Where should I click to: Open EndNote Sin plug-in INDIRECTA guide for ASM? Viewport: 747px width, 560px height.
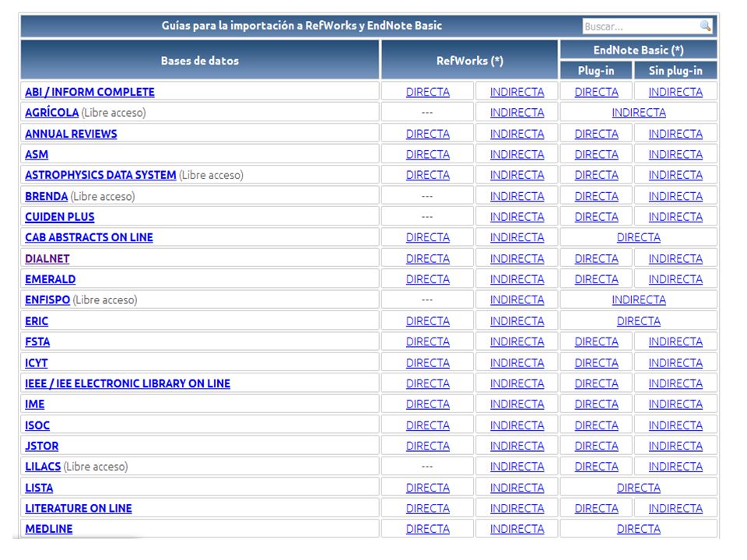click(x=675, y=155)
